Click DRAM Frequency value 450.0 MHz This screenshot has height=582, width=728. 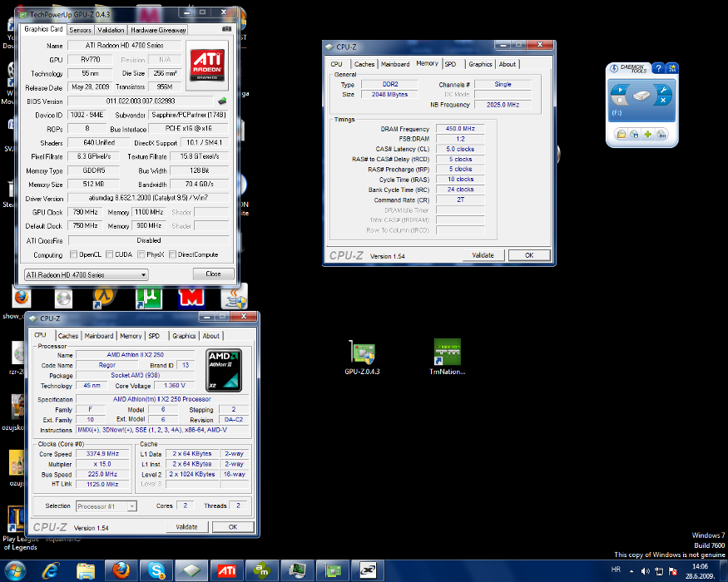tap(460, 129)
